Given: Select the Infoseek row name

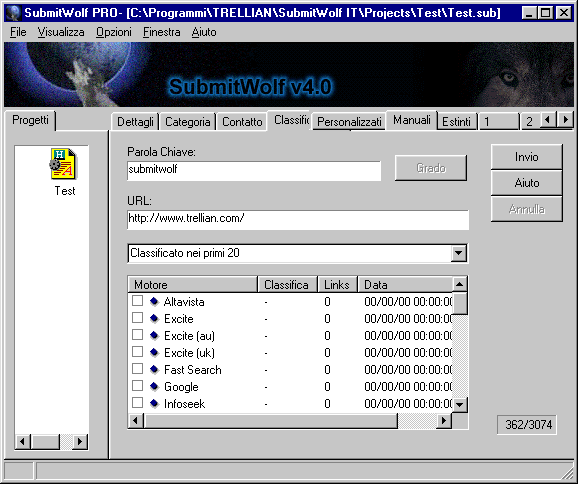Looking at the screenshot, I should coord(184,404).
